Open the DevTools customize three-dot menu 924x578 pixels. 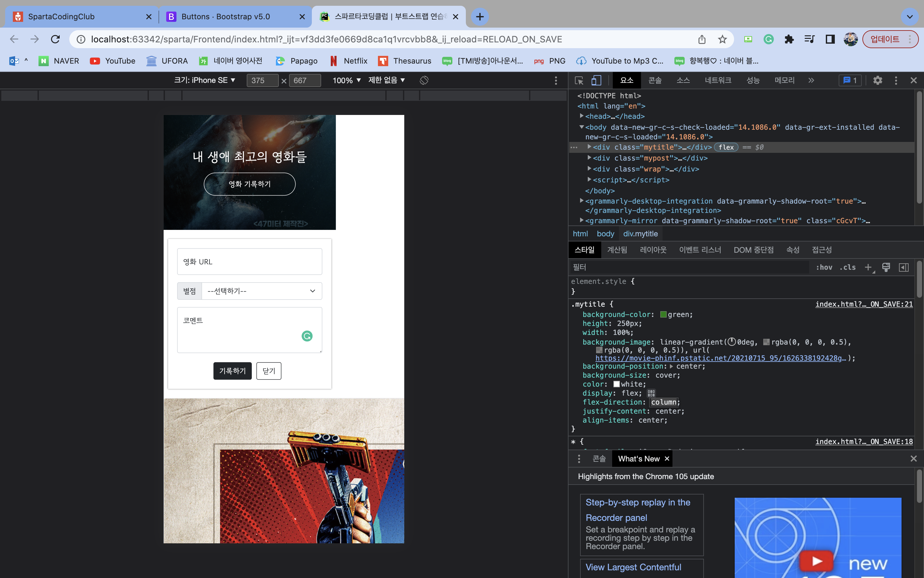tap(896, 80)
